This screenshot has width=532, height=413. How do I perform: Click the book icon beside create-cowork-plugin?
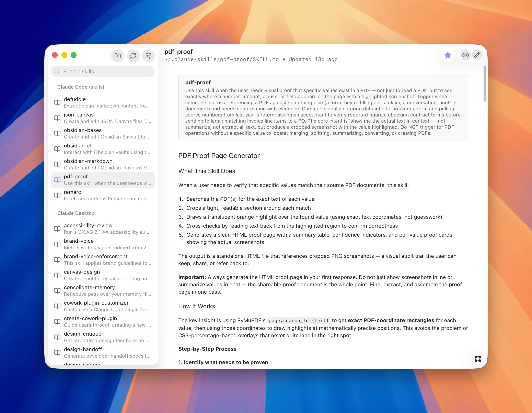click(x=57, y=322)
